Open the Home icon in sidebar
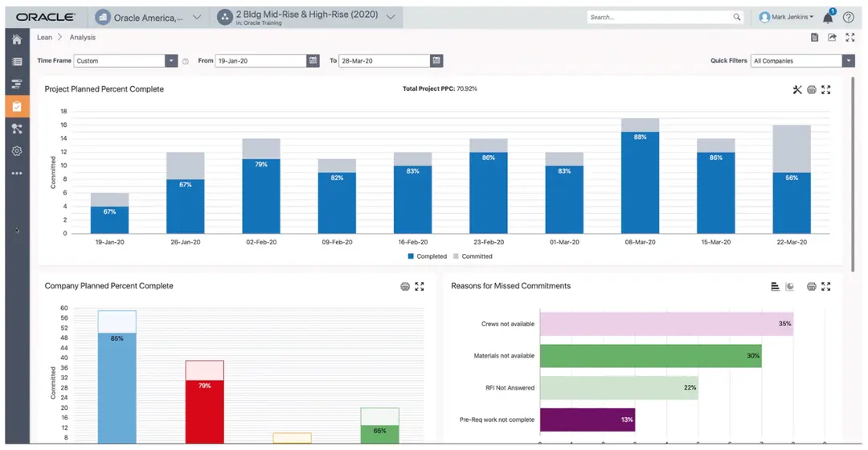 coord(17,39)
